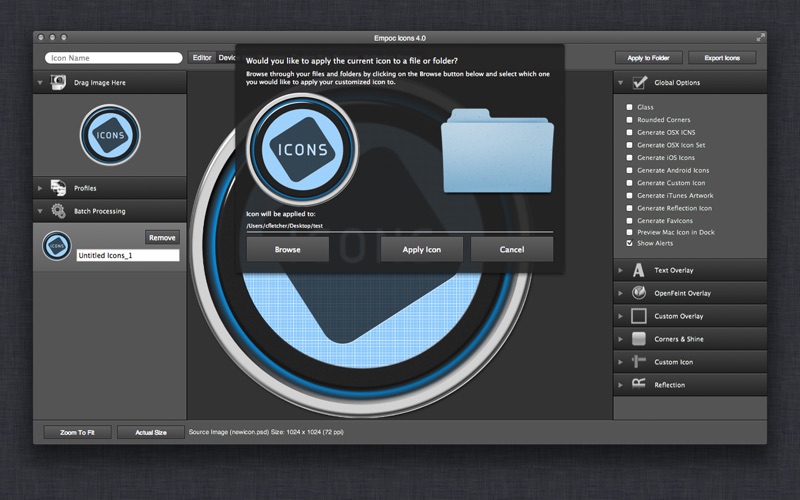Uncheck the Show Alerts checkbox
The image size is (800, 500).
(x=629, y=243)
